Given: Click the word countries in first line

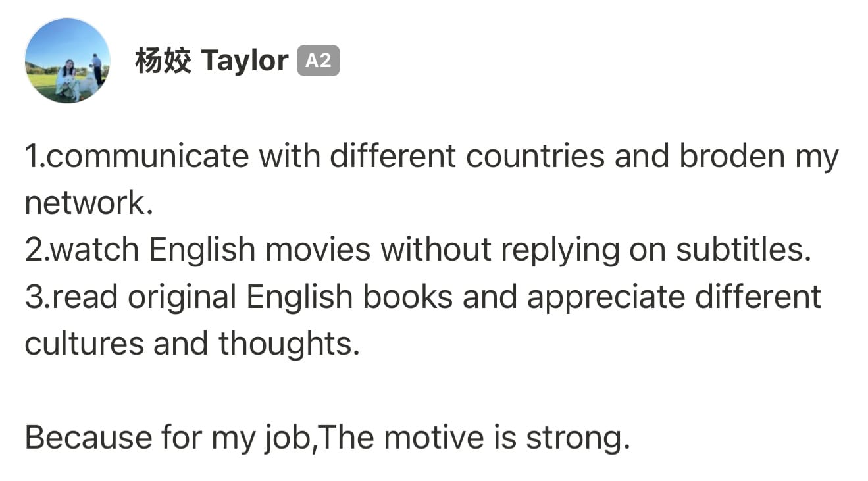Looking at the screenshot, I should click(x=536, y=157).
